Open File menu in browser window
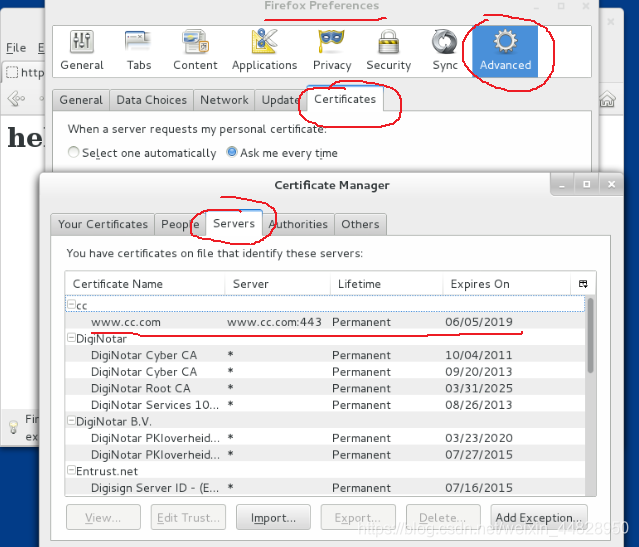The height and width of the screenshot is (547, 639). pyautogui.click(x=16, y=48)
